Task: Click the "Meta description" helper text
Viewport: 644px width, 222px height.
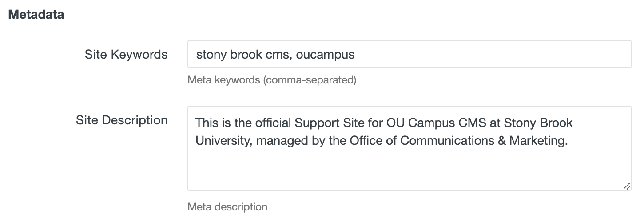Action: [x=227, y=207]
